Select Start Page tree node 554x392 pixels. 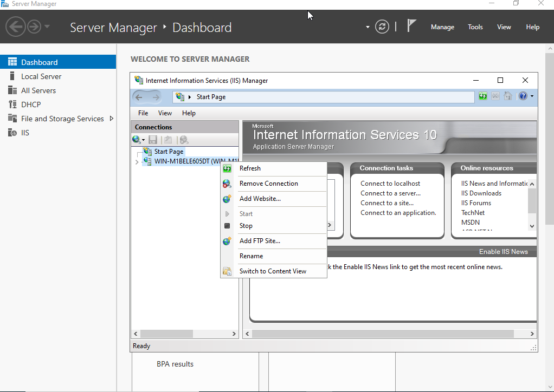(x=169, y=152)
